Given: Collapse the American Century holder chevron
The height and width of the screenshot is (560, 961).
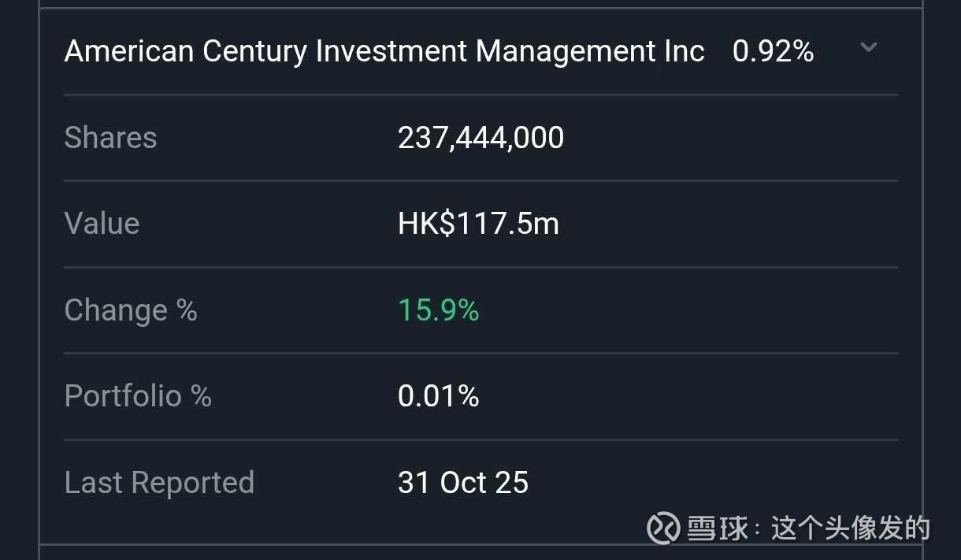Looking at the screenshot, I should [868, 48].
